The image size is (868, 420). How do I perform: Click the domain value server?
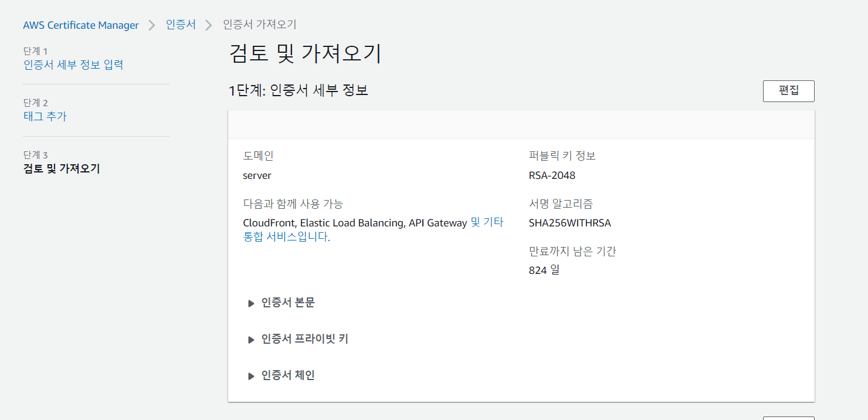click(257, 175)
